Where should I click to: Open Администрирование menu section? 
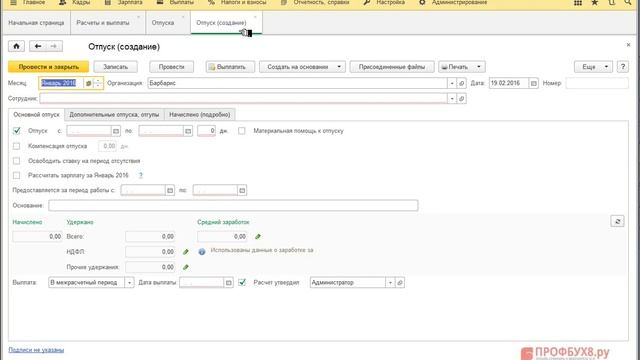coord(453,2)
